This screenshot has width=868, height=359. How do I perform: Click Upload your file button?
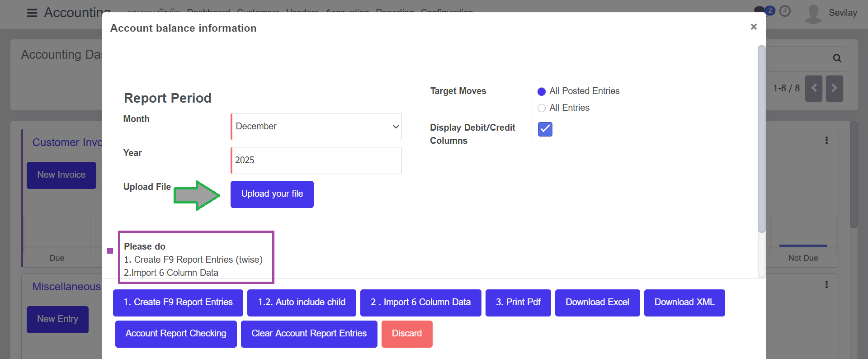272,194
